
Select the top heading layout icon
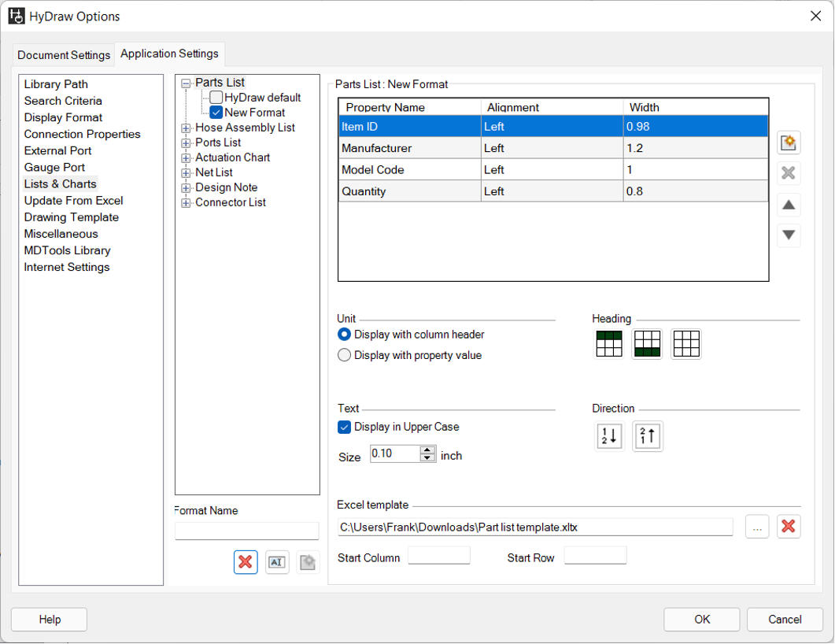pos(609,344)
